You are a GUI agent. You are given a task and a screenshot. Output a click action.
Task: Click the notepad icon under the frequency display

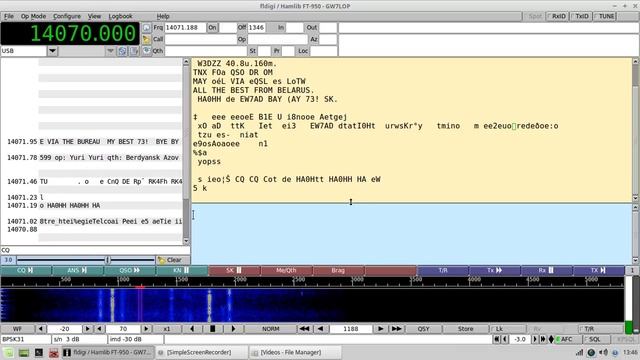click(x=134, y=51)
